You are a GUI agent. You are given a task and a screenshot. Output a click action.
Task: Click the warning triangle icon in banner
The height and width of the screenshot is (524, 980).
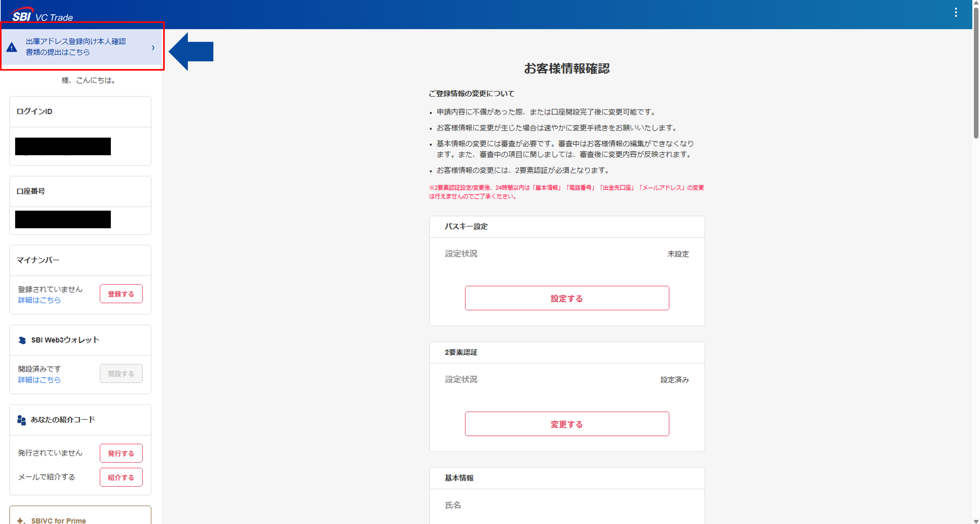point(12,47)
